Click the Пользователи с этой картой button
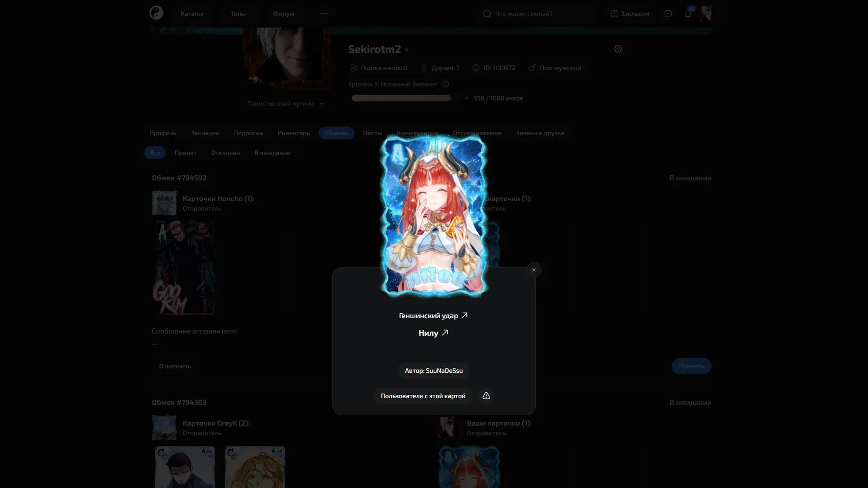This screenshot has width=868, height=488. tap(423, 396)
